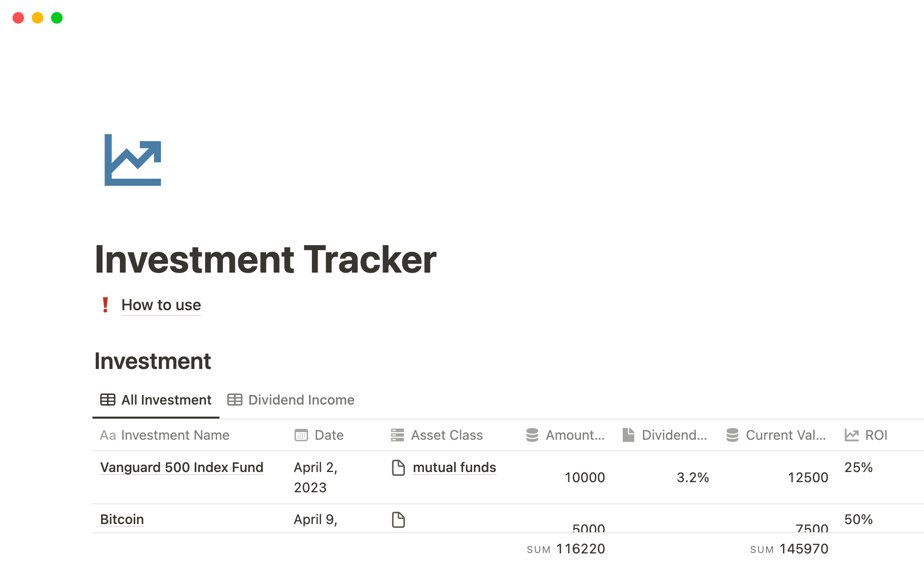Click the 10000 amount cell
Screen dimensions: 924x578
point(584,477)
